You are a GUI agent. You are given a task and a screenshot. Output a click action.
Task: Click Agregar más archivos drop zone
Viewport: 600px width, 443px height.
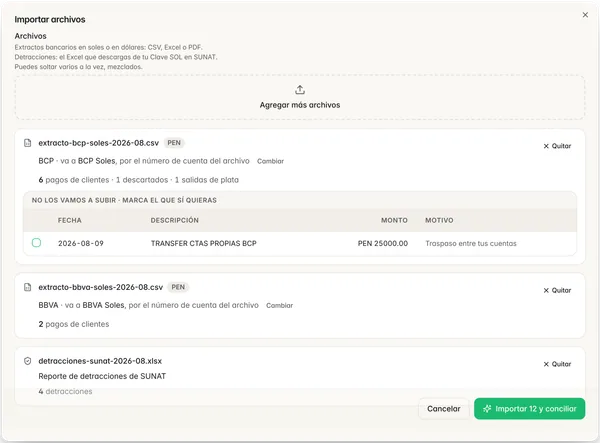[x=300, y=97]
